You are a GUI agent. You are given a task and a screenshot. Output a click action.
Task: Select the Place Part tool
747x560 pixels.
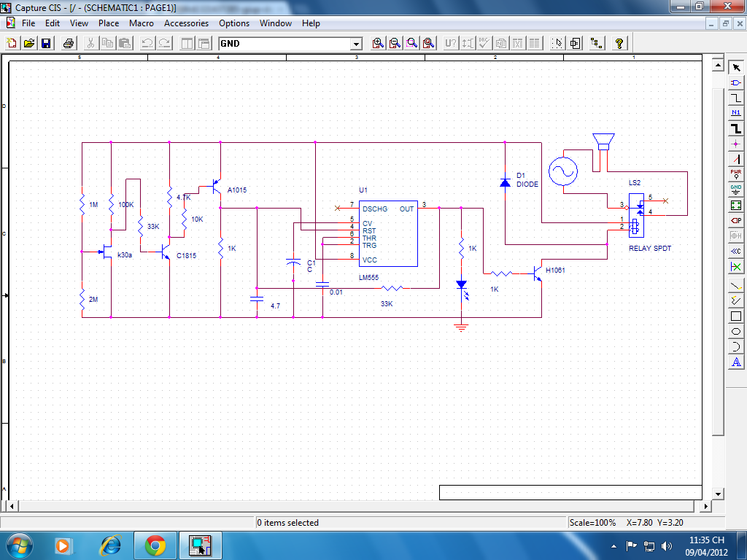tap(736, 82)
